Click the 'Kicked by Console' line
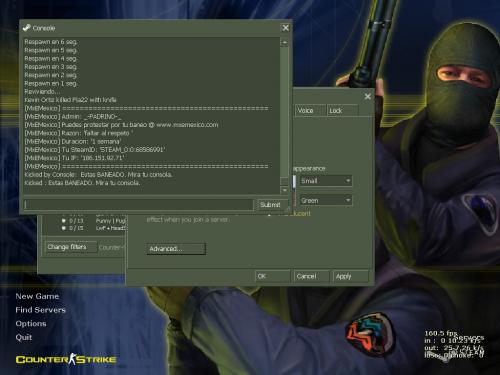 pyautogui.click(x=98, y=175)
